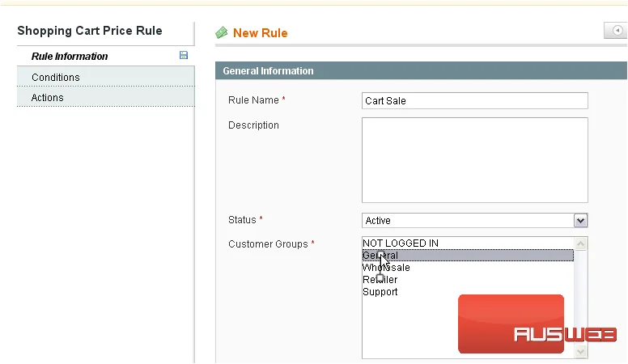Click the New Rule page title
This screenshot has height=364, width=628.
click(x=261, y=33)
